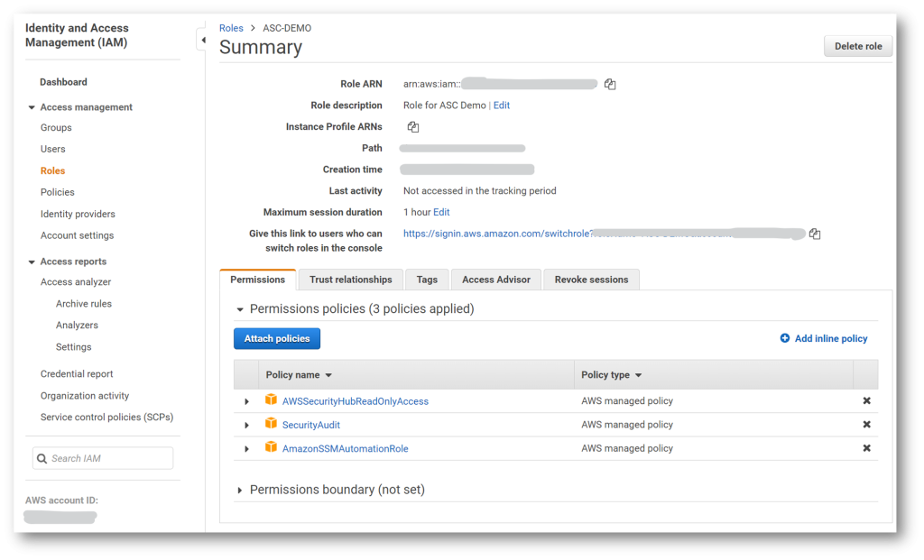Expand the Permissions boundary section
Image resolution: width=924 pixels, height=560 pixels.
[x=240, y=490]
